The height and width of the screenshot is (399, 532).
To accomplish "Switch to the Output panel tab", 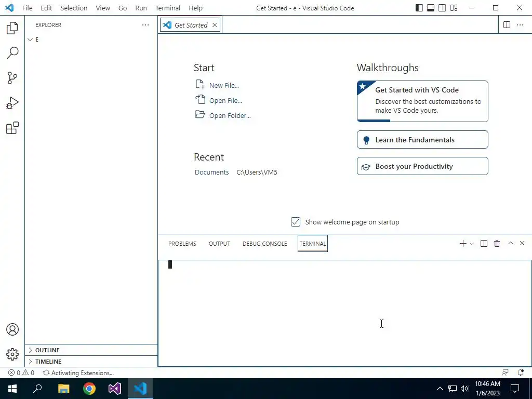I will click(x=219, y=244).
